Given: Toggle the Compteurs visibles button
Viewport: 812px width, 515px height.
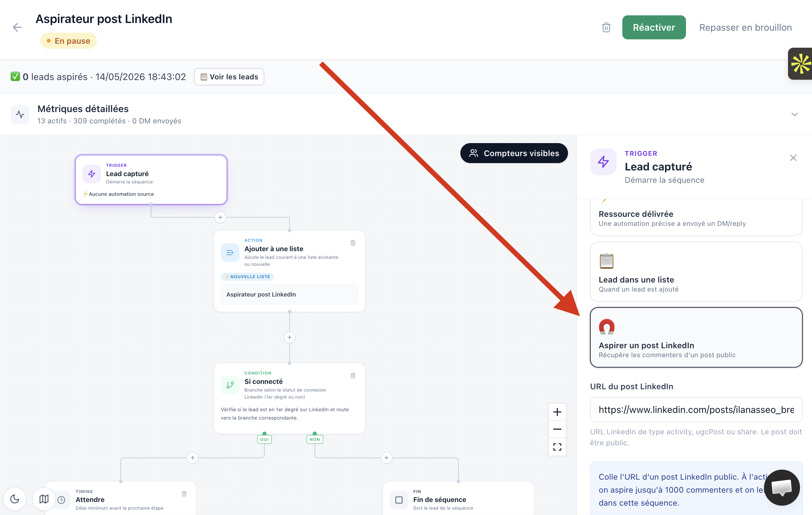Looking at the screenshot, I should (514, 153).
